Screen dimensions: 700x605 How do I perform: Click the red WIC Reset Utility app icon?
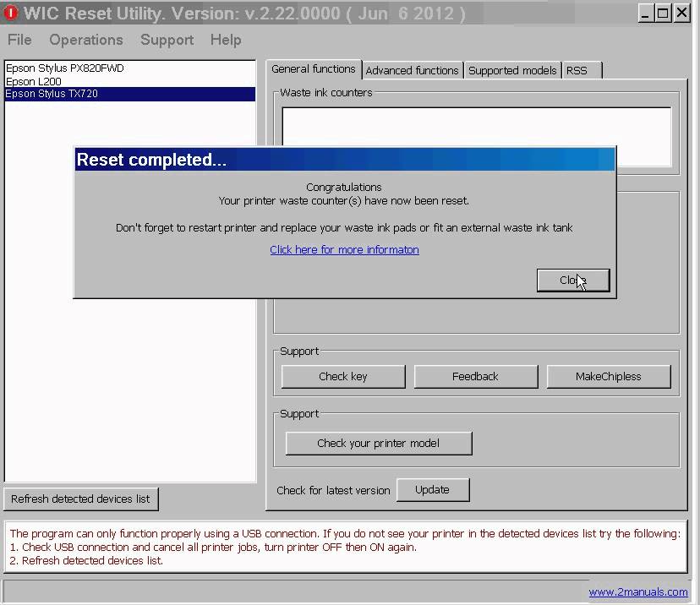[11, 13]
